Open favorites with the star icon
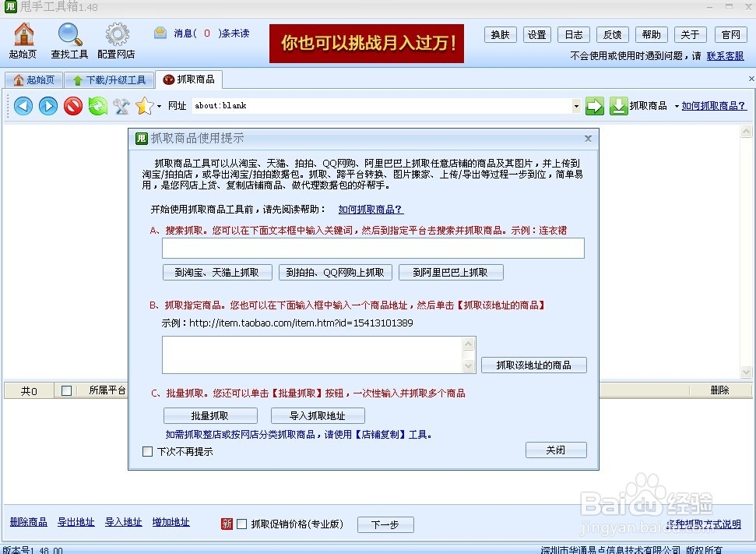756x554 pixels. click(144, 105)
